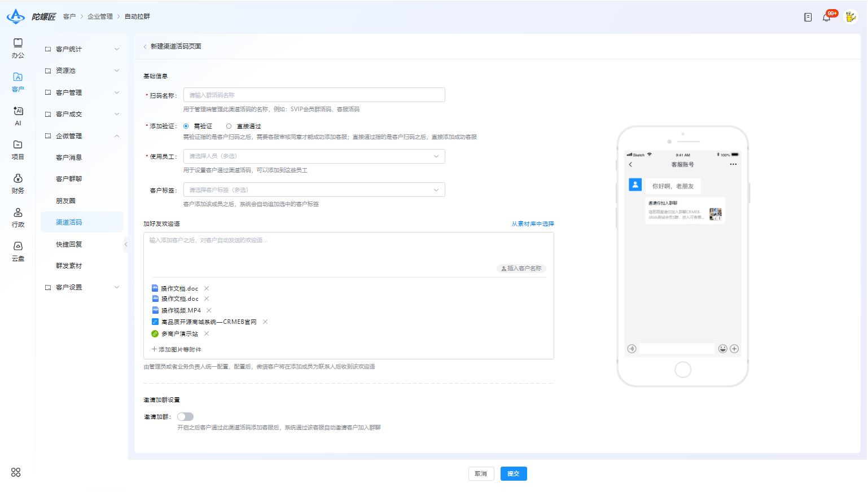The height and width of the screenshot is (492, 868).
Task: Select the 需验证 radio option
Action: point(198,126)
